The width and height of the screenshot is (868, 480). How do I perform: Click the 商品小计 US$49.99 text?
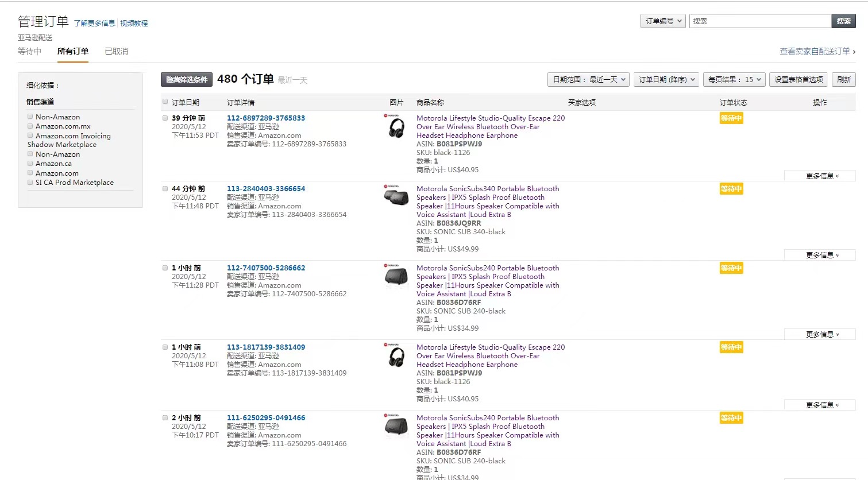447,249
